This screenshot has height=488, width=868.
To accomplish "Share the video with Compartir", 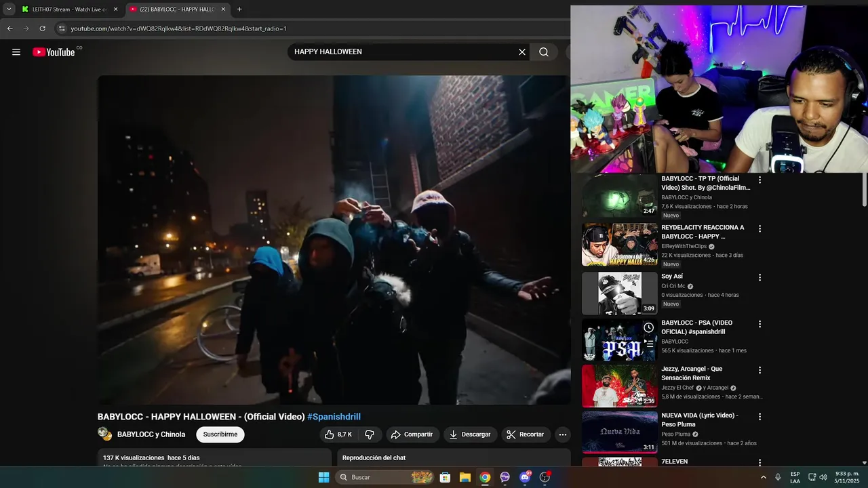I will coord(412,434).
